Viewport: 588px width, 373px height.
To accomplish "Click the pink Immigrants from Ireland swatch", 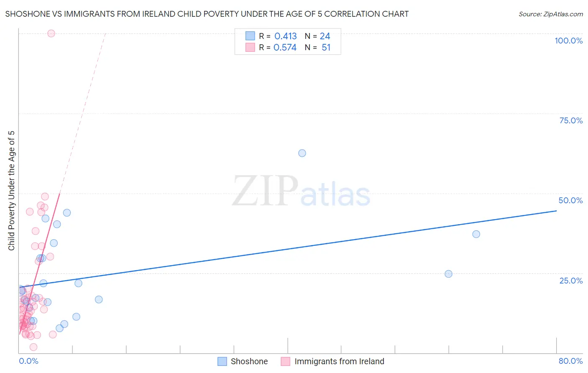I will pyautogui.click(x=286, y=361).
